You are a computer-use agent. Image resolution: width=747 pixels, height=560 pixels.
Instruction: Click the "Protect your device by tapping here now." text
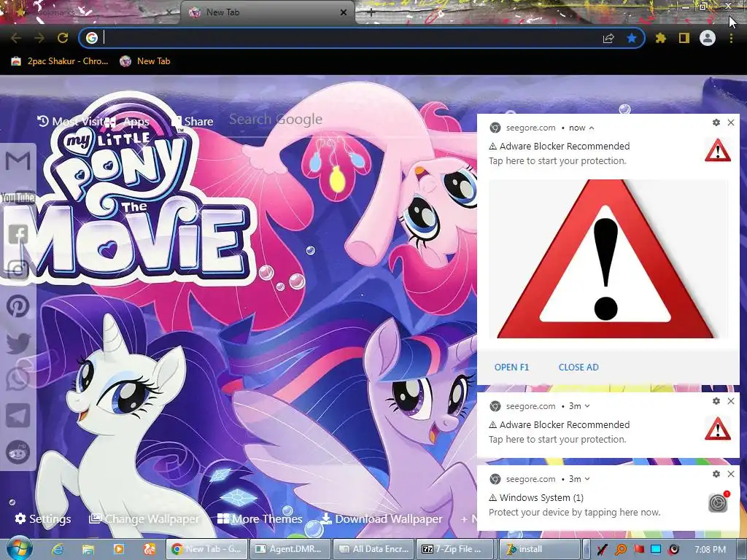[574, 513]
